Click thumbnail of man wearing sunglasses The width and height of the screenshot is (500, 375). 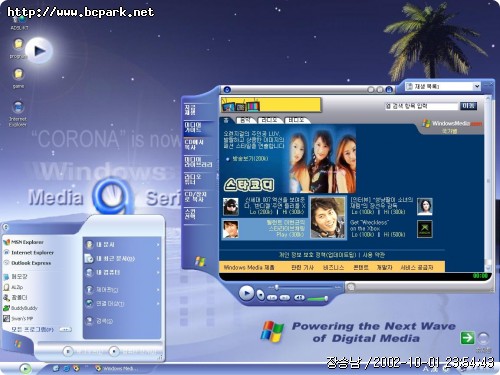pyautogui.click(x=231, y=206)
